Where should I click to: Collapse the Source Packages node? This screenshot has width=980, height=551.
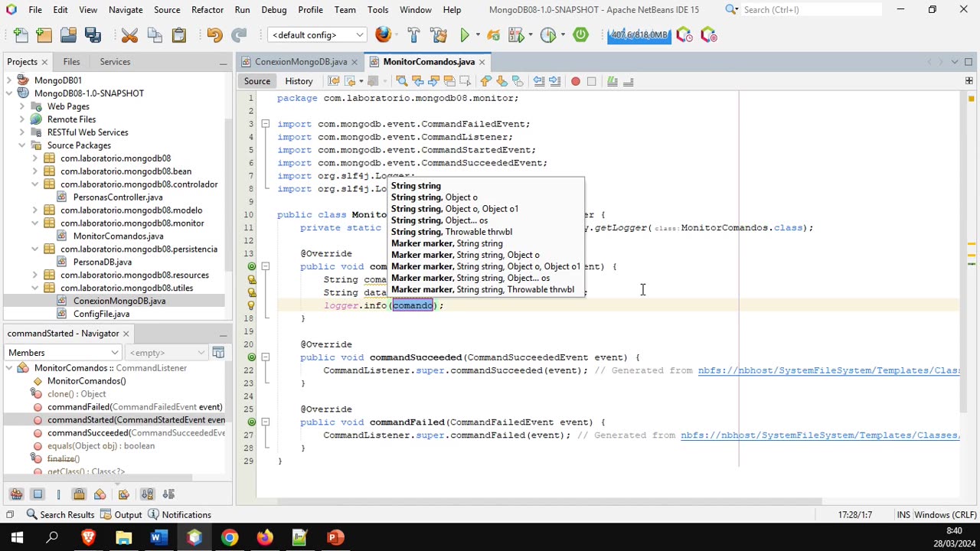tap(21, 145)
